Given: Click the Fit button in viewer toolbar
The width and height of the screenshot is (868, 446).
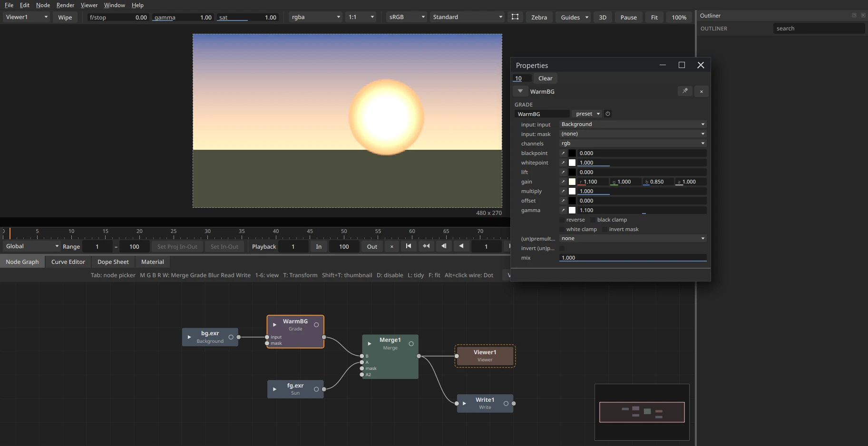Looking at the screenshot, I should (654, 17).
